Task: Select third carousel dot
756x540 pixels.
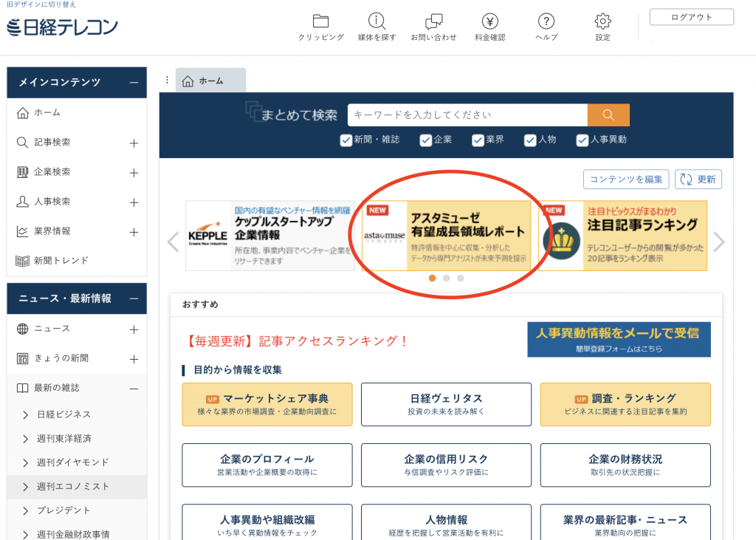Action: click(x=461, y=278)
